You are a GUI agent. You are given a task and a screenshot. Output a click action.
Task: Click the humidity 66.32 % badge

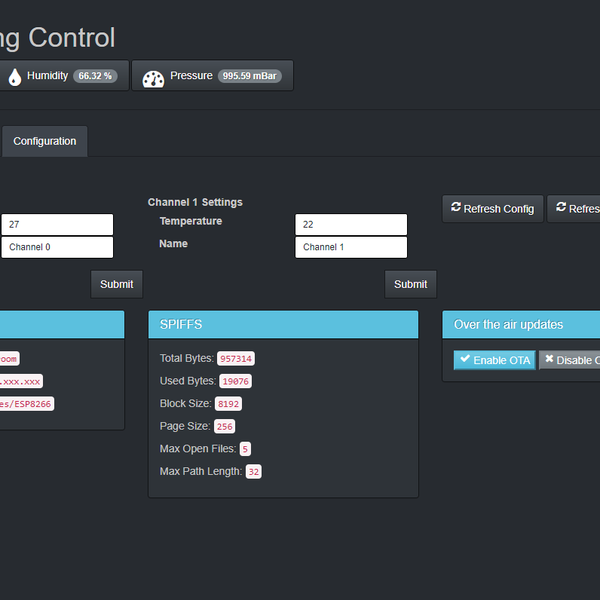tap(96, 76)
